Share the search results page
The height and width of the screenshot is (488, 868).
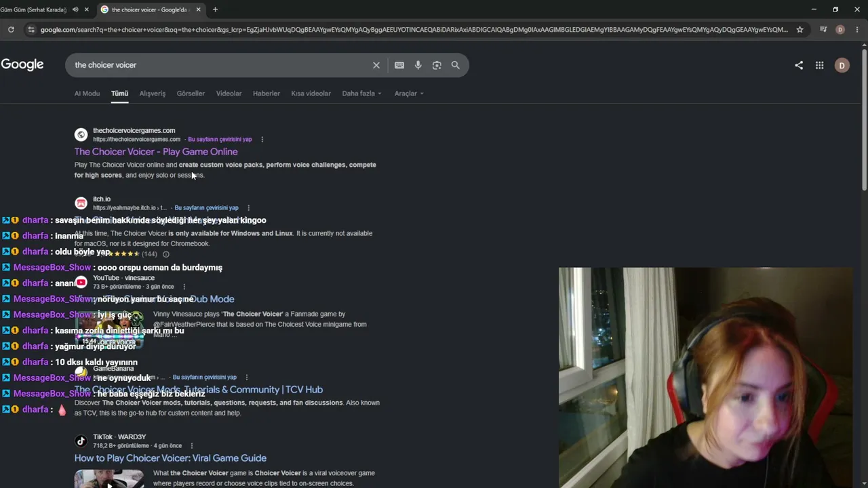click(799, 65)
